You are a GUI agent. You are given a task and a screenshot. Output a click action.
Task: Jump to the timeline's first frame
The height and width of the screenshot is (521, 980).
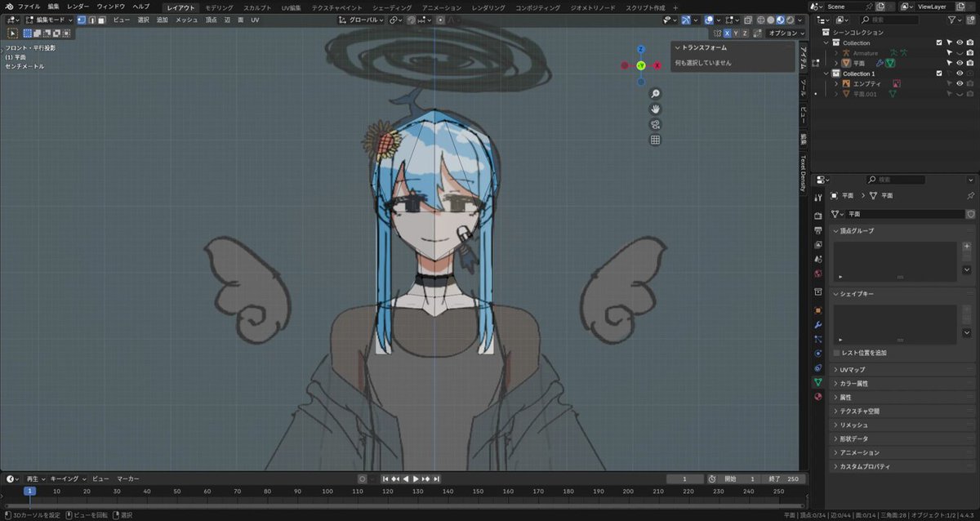(x=385, y=479)
